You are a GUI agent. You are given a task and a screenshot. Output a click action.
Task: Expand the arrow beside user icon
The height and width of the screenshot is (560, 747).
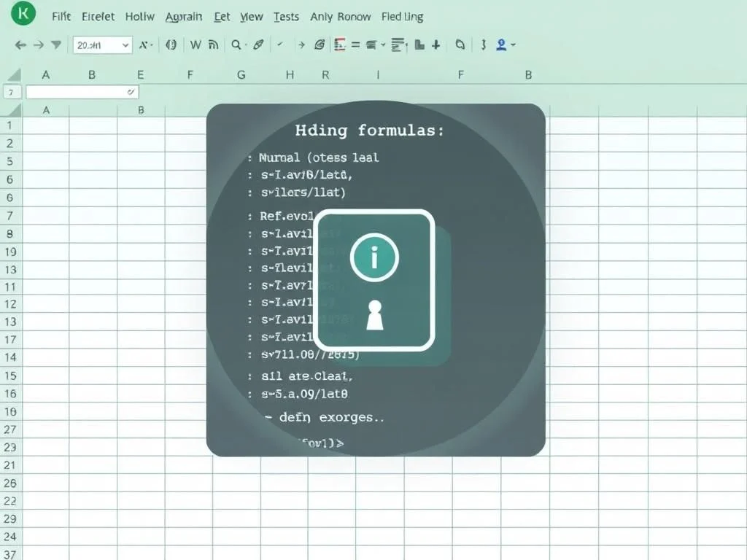[x=513, y=44]
